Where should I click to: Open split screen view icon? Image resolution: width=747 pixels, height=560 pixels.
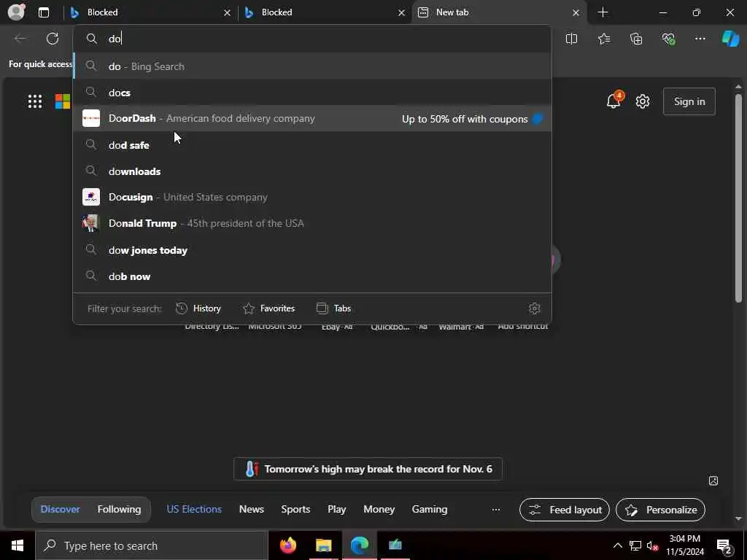pyautogui.click(x=571, y=39)
